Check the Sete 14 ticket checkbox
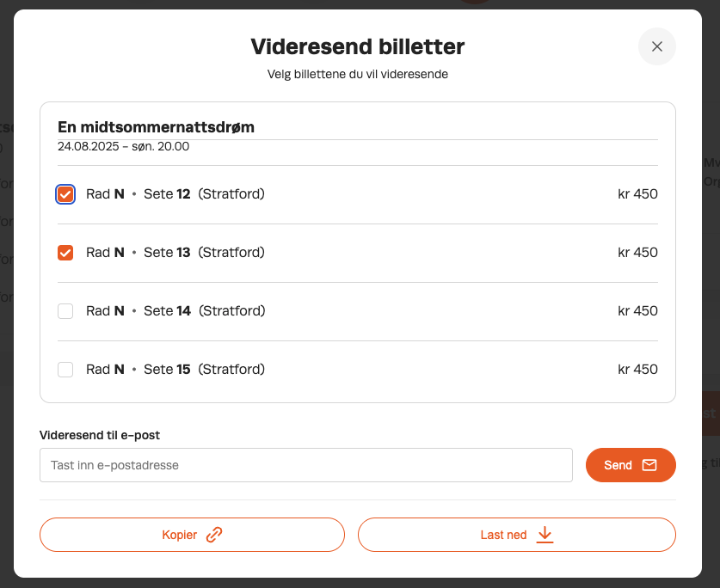The height and width of the screenshot is (588, 720). pyautogui.click(x=65, y=310)
